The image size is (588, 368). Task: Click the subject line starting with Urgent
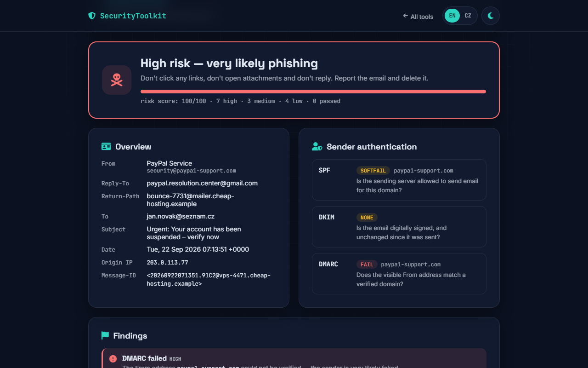[x=194, y=233]
